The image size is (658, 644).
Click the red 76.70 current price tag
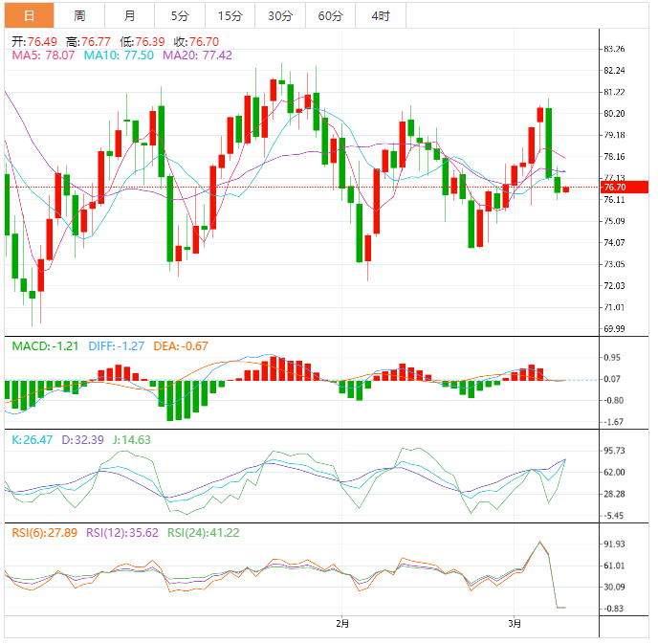pos(614,188)
